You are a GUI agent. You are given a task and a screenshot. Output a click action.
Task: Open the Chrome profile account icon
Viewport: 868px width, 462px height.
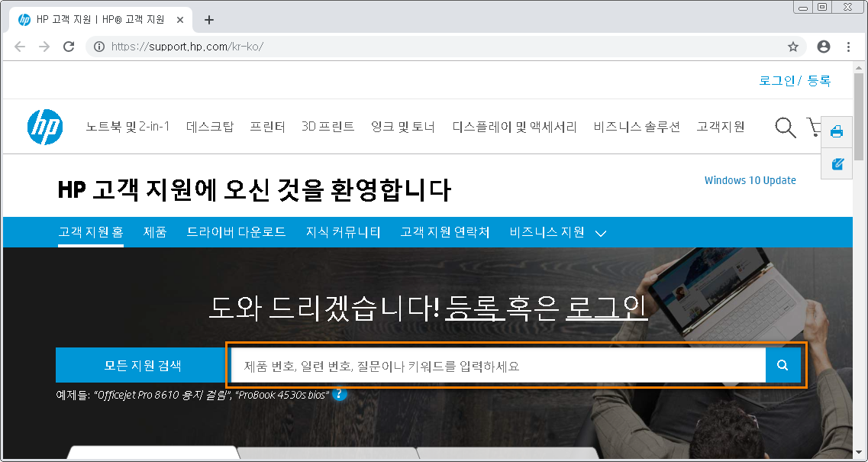(x=824, y=47)
